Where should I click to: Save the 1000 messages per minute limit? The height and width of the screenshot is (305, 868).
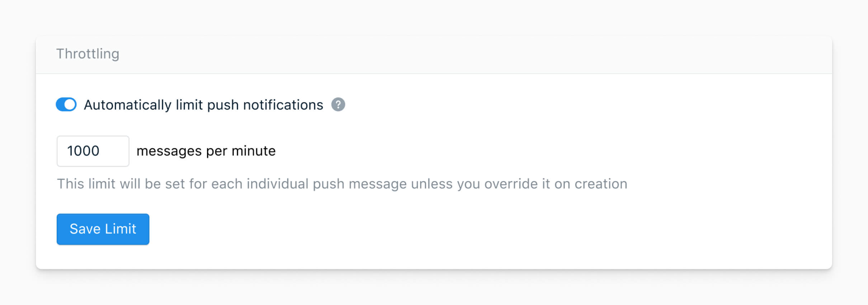click(x=103, y=229)
